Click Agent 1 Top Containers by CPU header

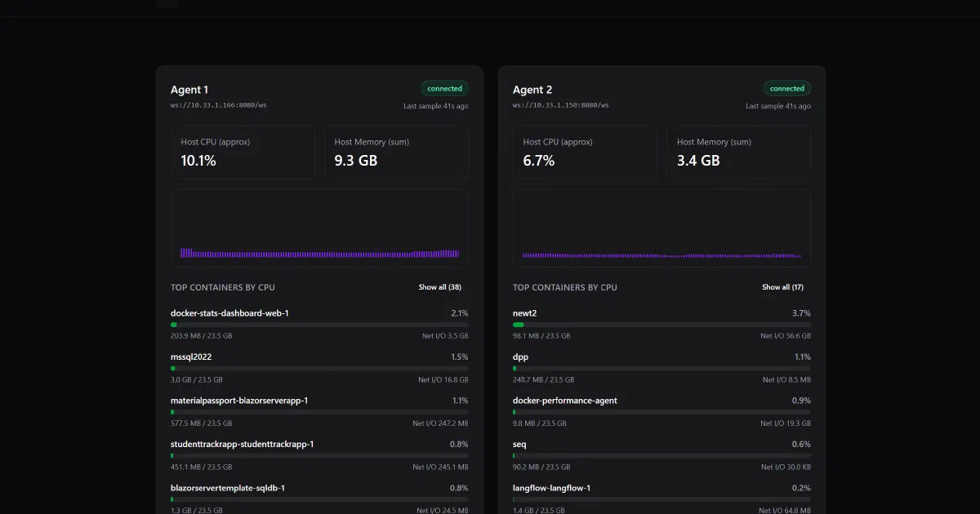[223, 287]
